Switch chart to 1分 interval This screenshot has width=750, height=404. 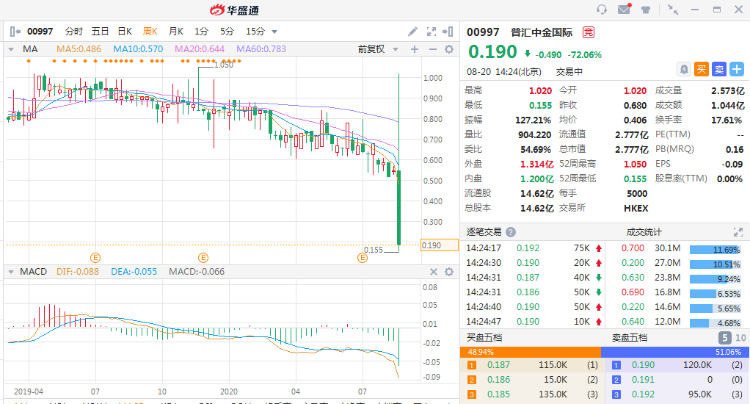click(x=201, y=32)
